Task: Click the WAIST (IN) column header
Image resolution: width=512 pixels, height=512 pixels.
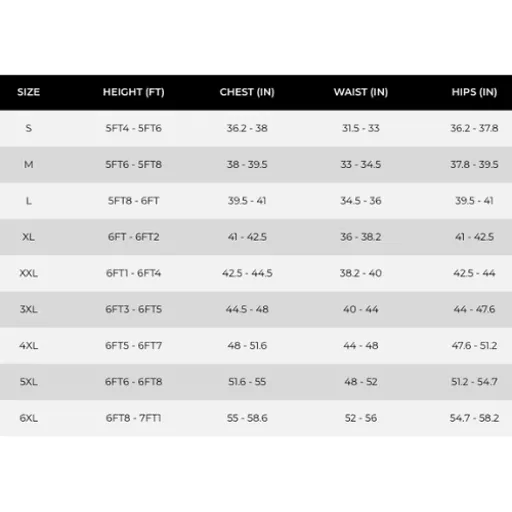Action: [361, 92]
